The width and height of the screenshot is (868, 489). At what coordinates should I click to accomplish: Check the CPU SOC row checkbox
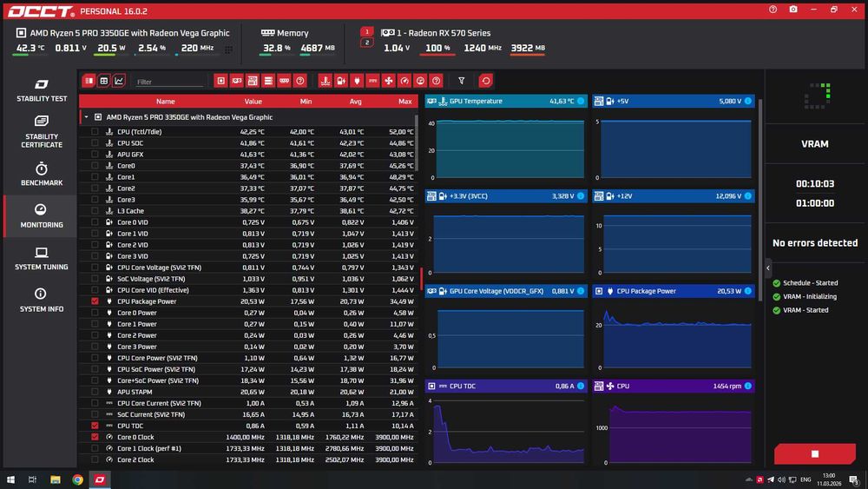(95, 143)
